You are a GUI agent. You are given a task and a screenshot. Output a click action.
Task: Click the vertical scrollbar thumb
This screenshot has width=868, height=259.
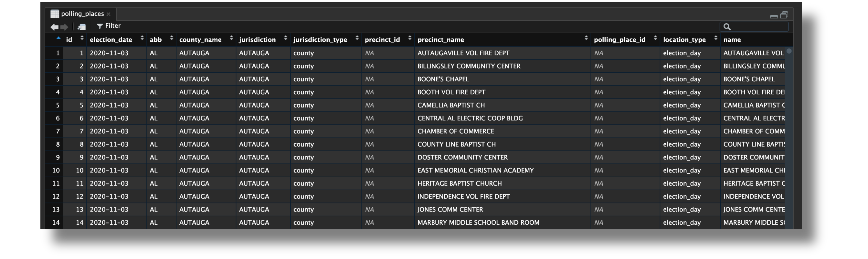click(789, 51)
